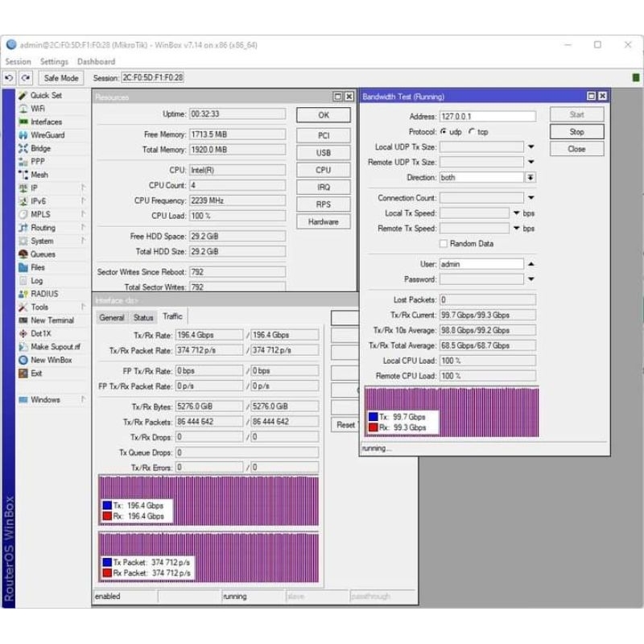Open the Files sidebar item
This screenshot has width=644, height=644.
38,267
